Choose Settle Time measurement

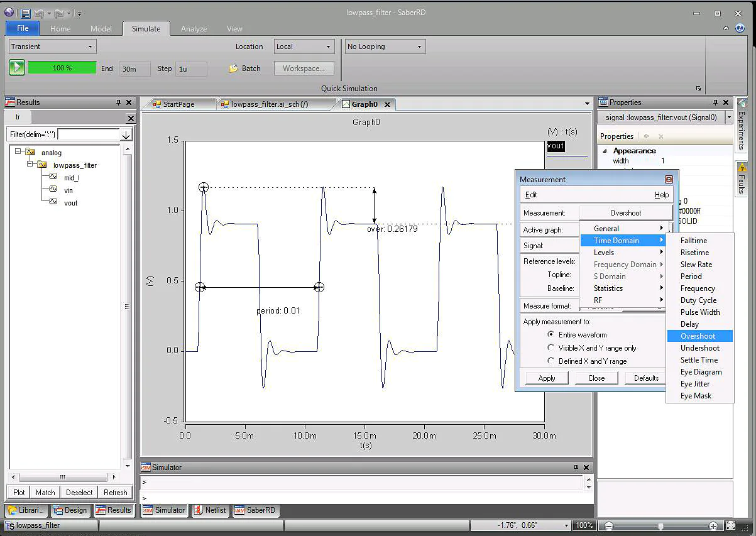pos(699,360)
